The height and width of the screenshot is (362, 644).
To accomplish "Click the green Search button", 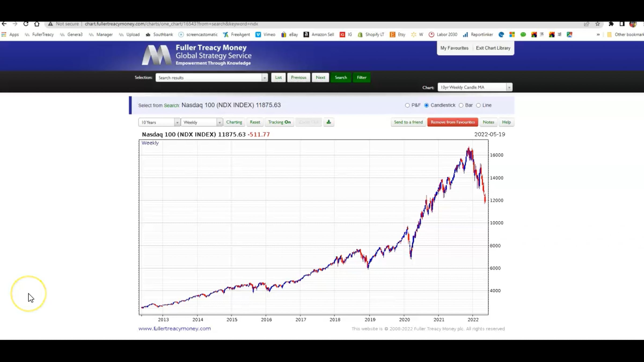I will (341, 77).
